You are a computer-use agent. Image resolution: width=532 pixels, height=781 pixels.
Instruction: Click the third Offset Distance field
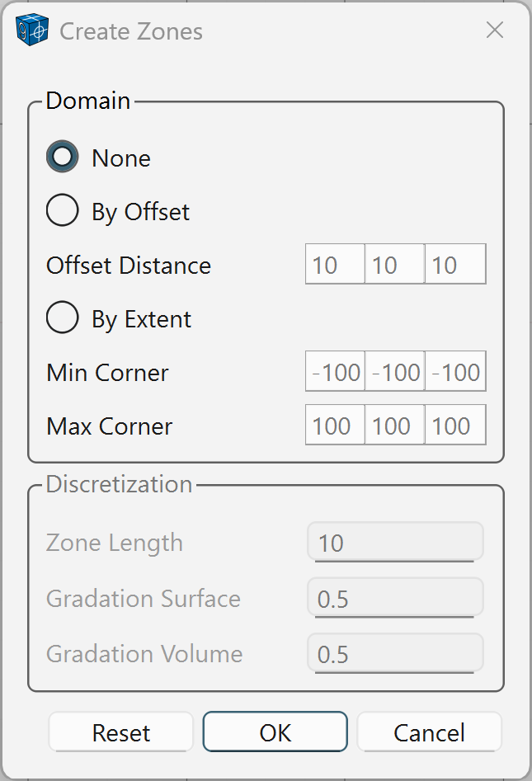point(455,265)
